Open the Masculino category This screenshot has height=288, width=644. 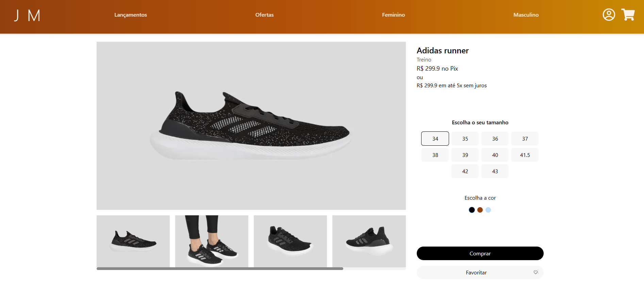(x=526, y=15)
